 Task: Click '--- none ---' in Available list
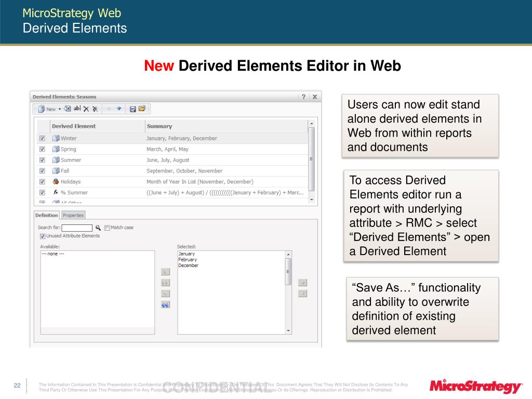pyautogui.click(x=52, y=254)
